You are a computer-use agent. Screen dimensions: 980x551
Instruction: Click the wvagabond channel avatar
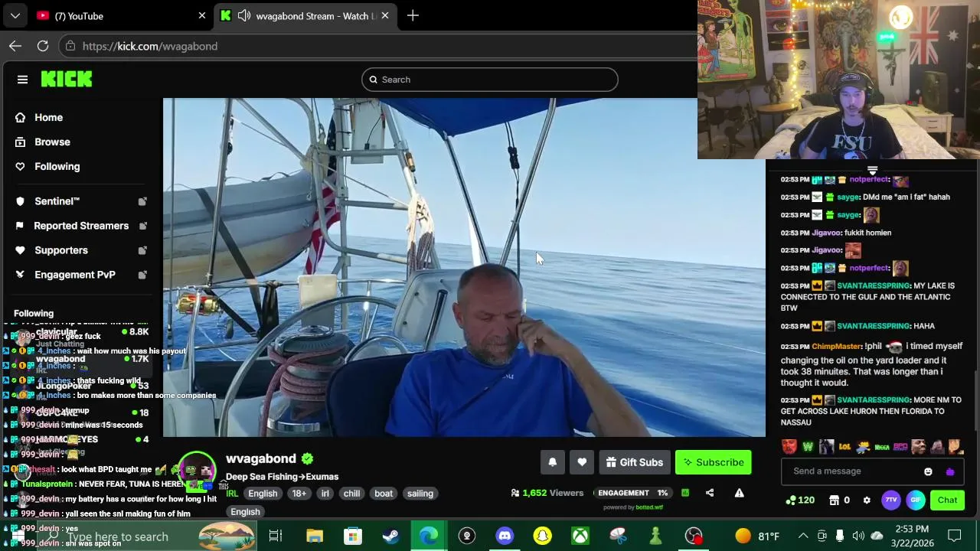197,471
